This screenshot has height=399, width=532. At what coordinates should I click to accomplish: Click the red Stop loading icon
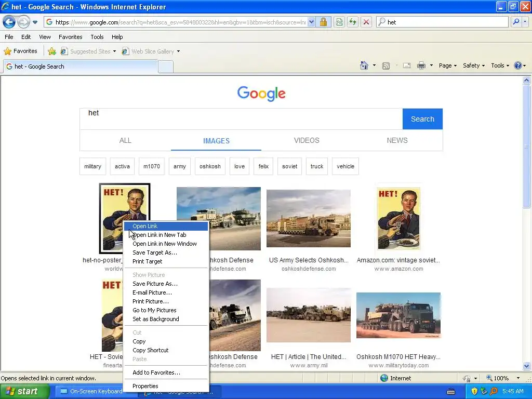(x=366, y=22)
